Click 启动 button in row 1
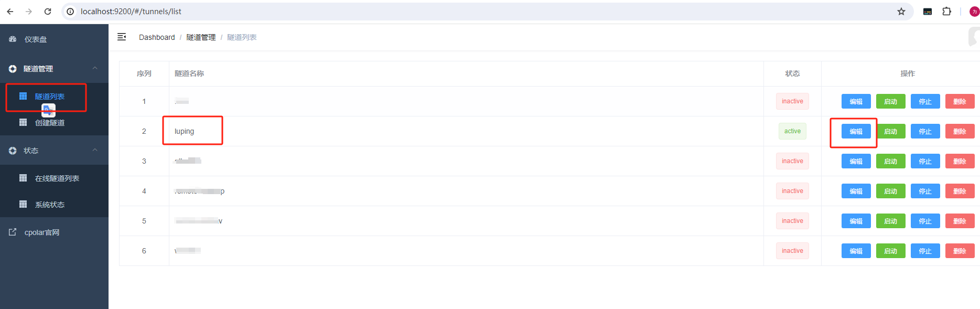 [890, 101]
